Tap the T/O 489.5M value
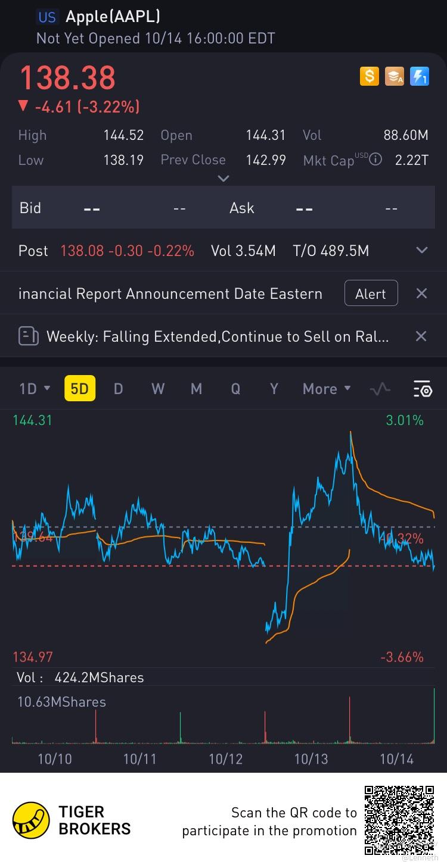Viewport: 447px width, 868px height. (331, 251)
